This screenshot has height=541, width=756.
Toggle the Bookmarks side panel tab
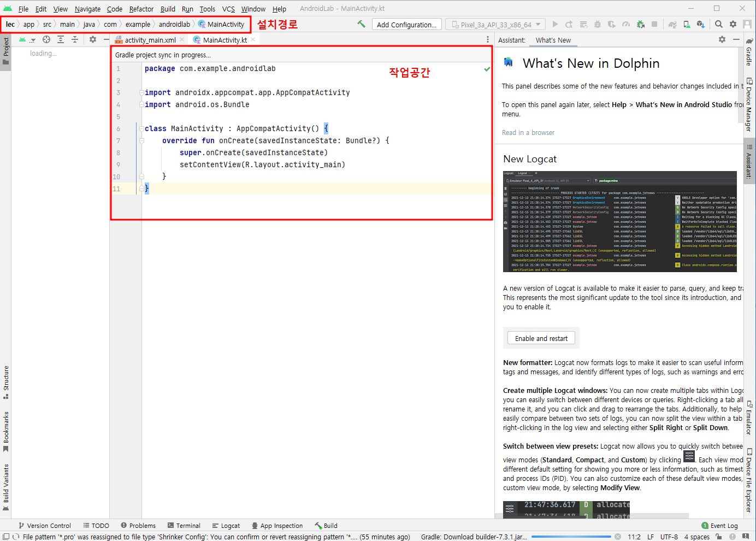(x=6, y=431)
